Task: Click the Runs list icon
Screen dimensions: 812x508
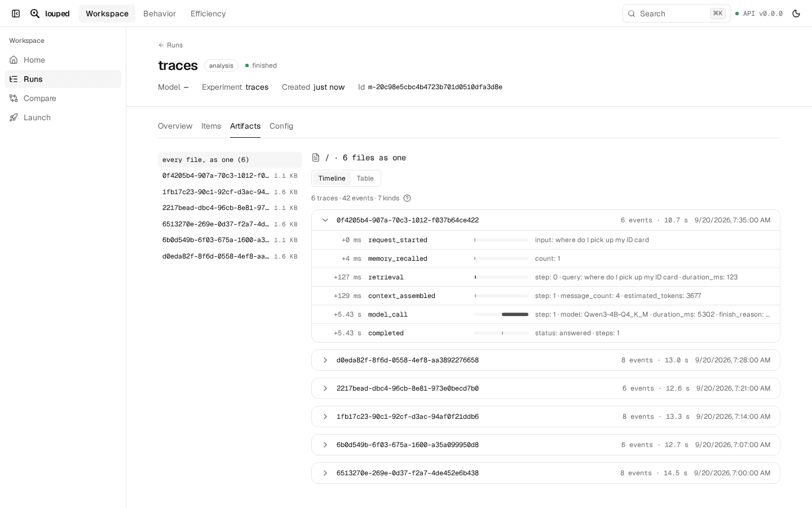Action: (14, 79)
